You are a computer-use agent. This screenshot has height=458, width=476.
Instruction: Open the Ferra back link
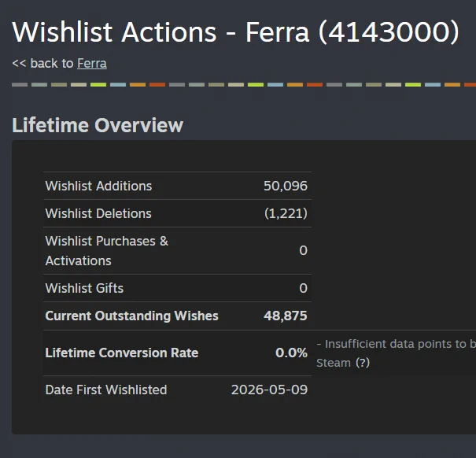pyautogui.click(x=92, y=64)
